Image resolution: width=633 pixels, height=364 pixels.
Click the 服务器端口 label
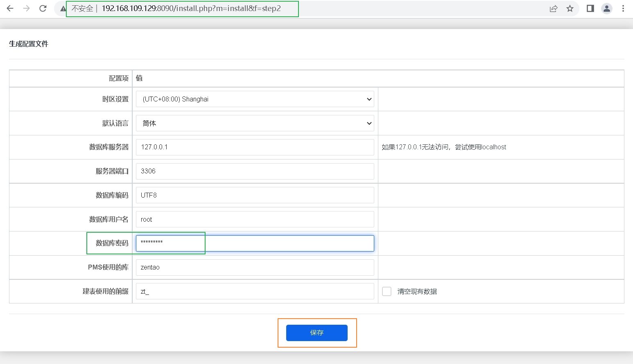[x=112, y=171]
